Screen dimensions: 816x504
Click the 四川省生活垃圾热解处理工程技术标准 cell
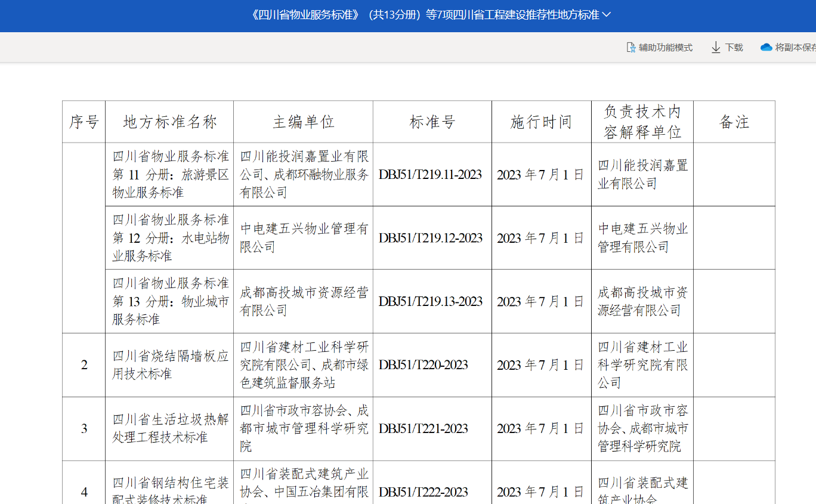point(169,429)
